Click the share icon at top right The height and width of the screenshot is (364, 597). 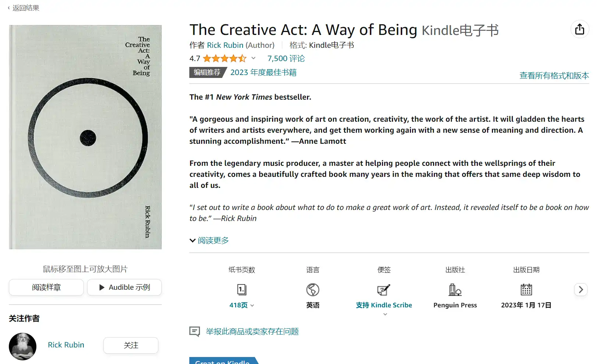click(x=579, y=29)
